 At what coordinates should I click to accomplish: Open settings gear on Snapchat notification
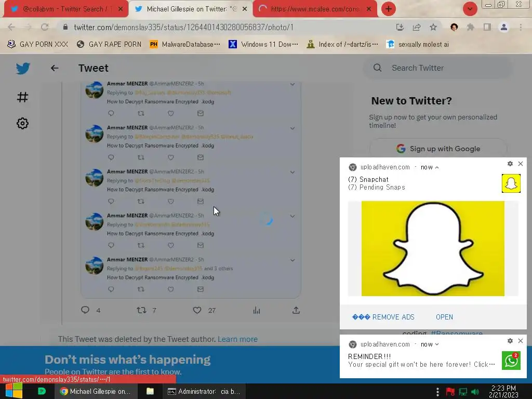pyautogui.click(x=510, y=164)
